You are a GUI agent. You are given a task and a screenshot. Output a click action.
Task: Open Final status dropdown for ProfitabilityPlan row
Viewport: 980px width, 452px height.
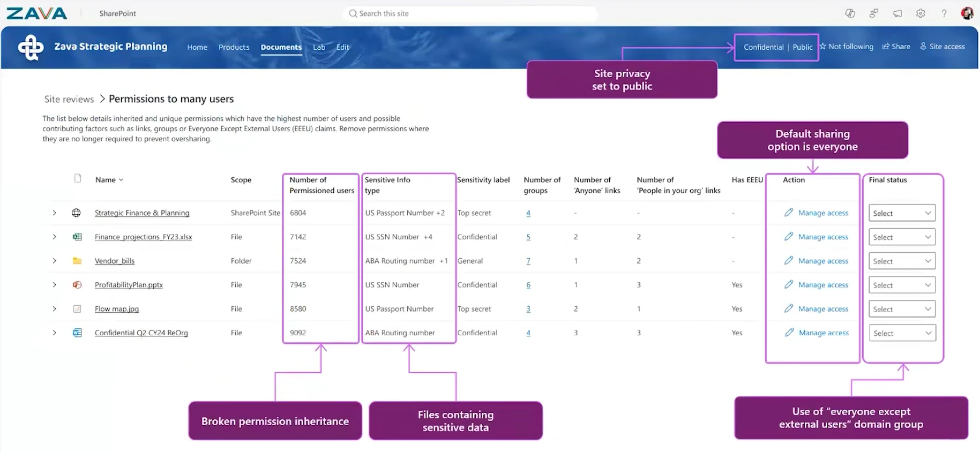(902, 285)
